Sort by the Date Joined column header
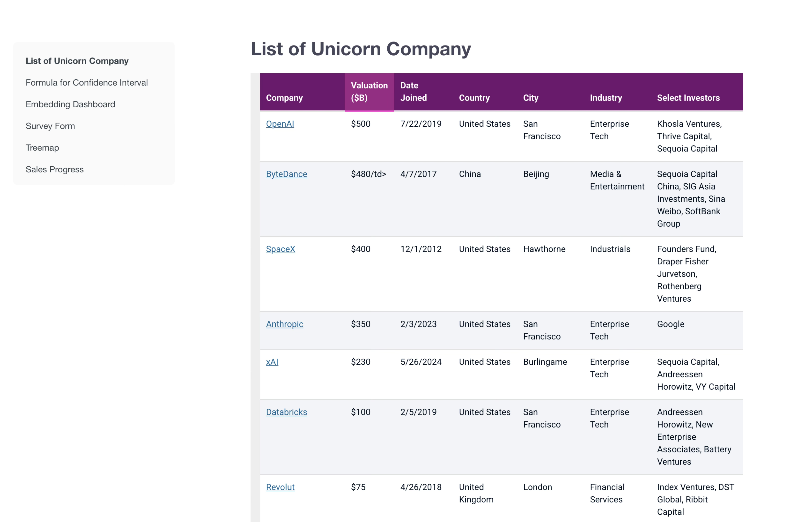812x522 pixels. tap(413, 92)
